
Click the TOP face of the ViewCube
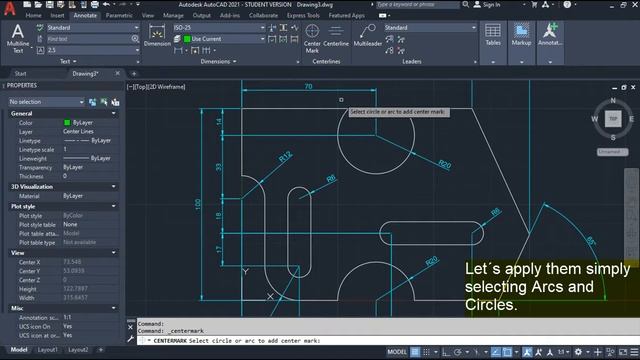613,119
